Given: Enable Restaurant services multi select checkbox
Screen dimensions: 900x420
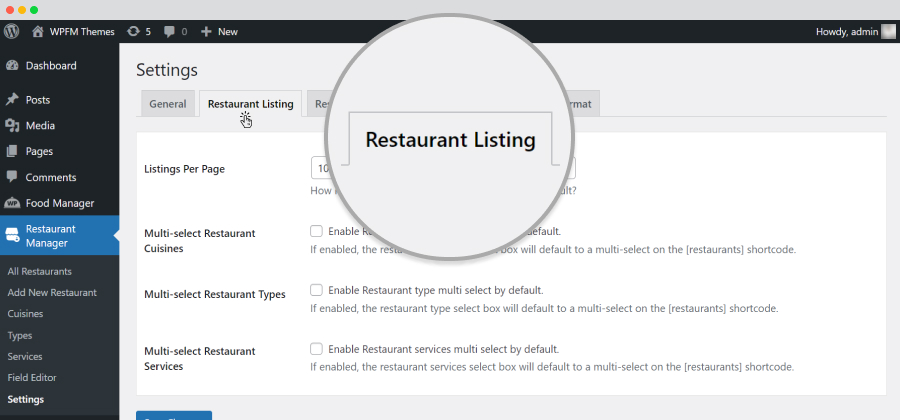Looking at the screenshot, I should pyautogui.click(x=316, y=349).
